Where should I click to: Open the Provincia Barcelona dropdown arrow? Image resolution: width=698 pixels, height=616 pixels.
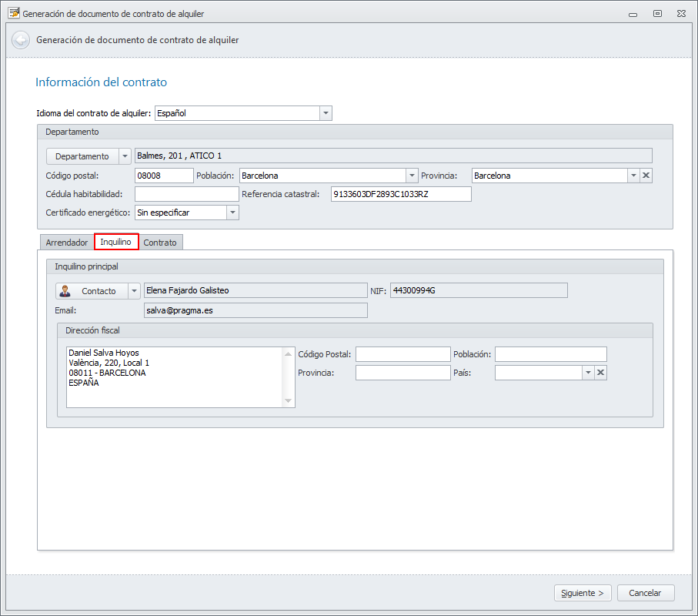(633, 176)
